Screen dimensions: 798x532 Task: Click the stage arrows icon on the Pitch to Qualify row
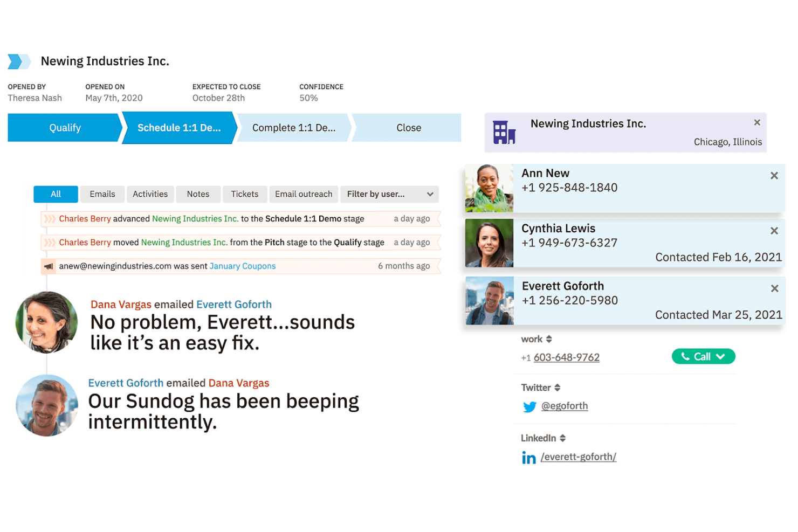(x=50, y=243)
